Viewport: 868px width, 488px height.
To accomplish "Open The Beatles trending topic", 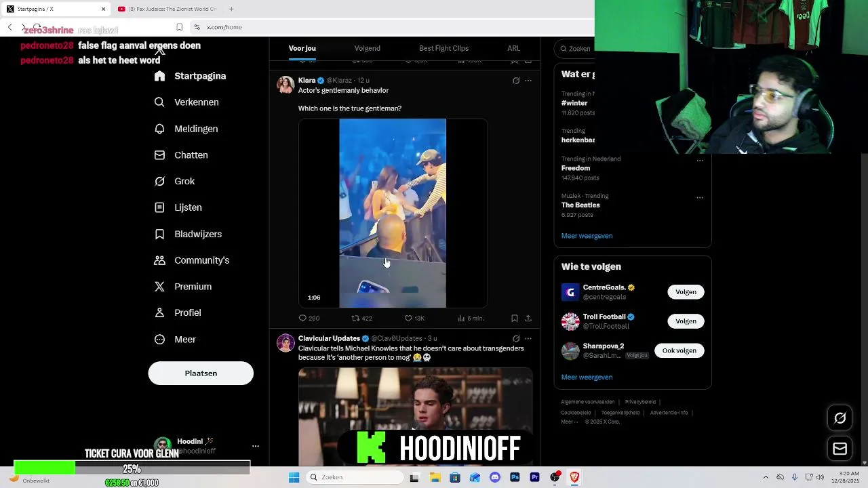I will coord(580,205).
